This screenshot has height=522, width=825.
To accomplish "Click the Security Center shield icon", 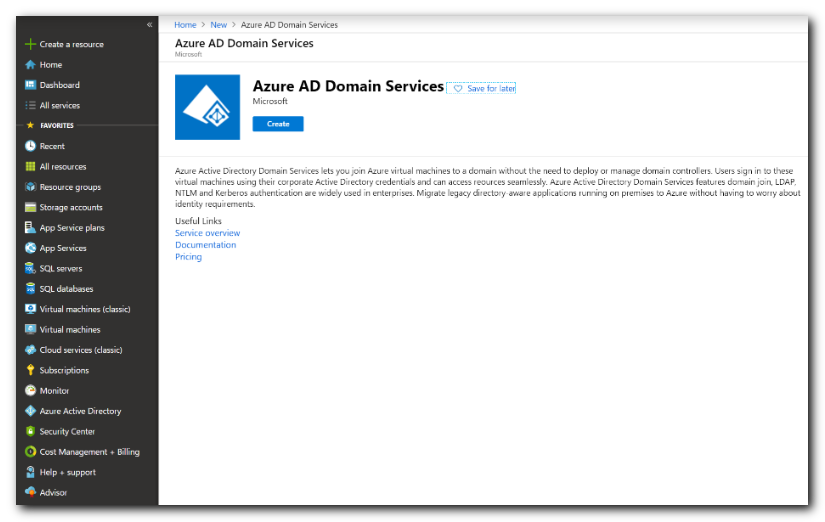I will click(31, 431).
